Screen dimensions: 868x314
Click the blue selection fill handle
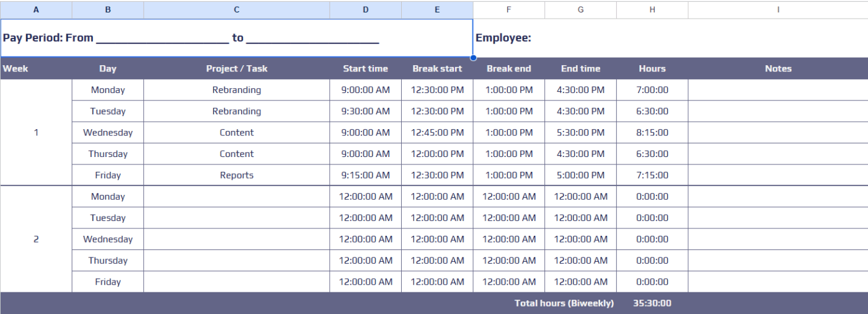point(473,58)
